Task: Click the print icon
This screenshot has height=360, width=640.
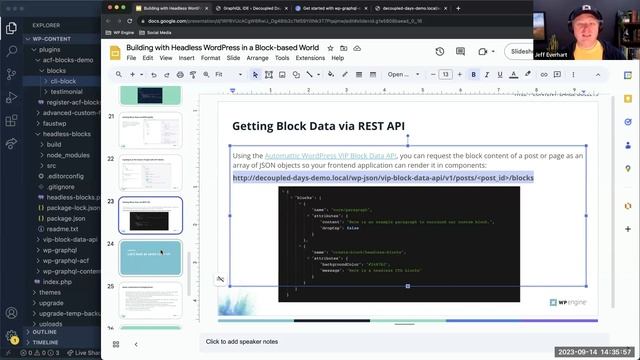Action: (x=180, y=75)
